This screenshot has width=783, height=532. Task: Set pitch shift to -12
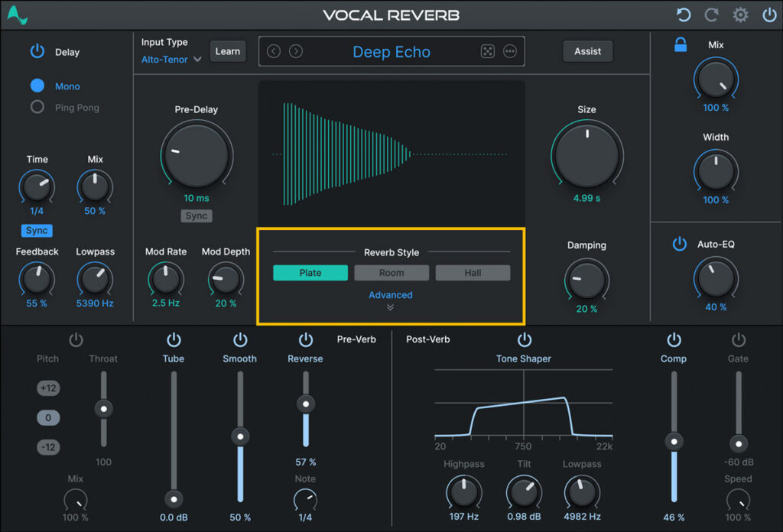[x=48, y=447]
